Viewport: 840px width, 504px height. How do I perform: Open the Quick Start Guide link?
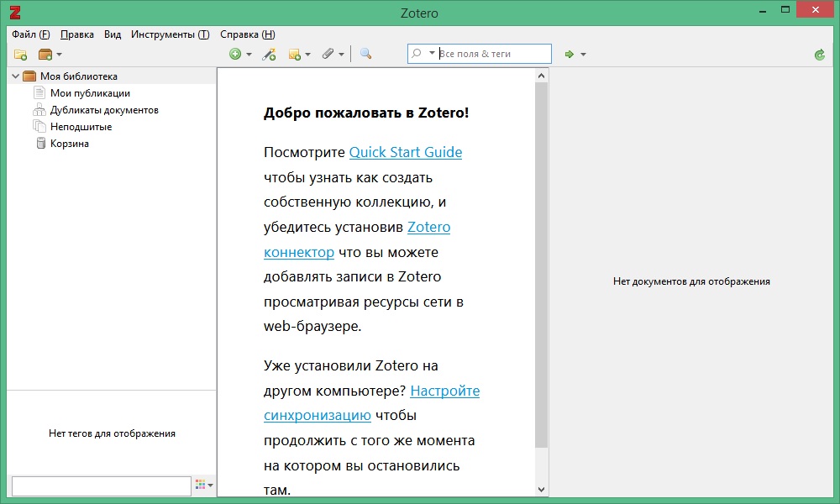tap(405, 153)
